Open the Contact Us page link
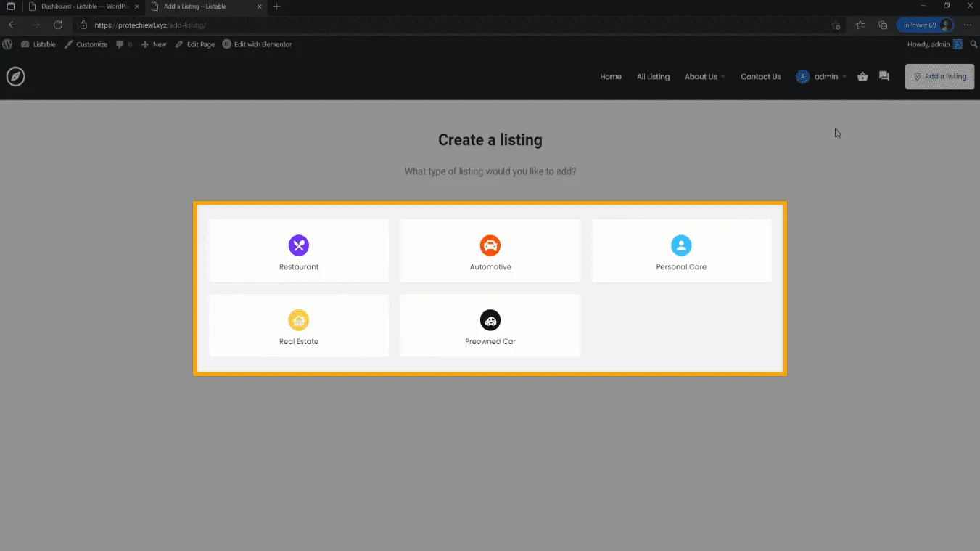Image resolution: width=980 pixels, height=551 pixels. [x=760, y=77]
